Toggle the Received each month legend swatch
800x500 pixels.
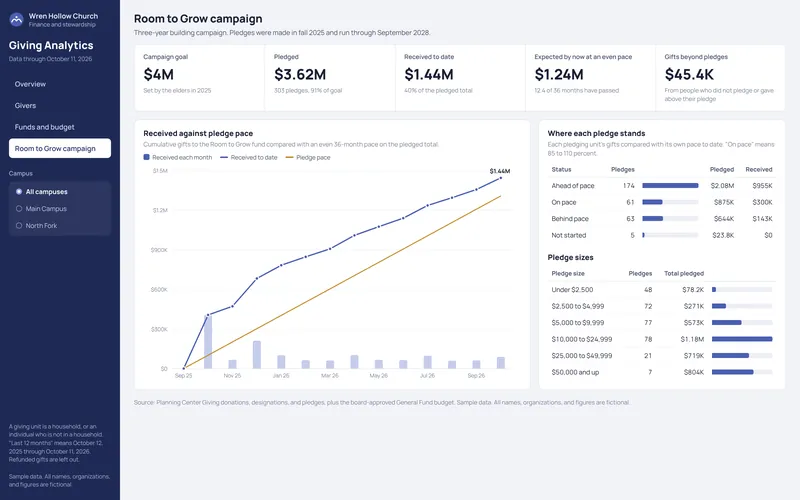[x=146, y=157]
